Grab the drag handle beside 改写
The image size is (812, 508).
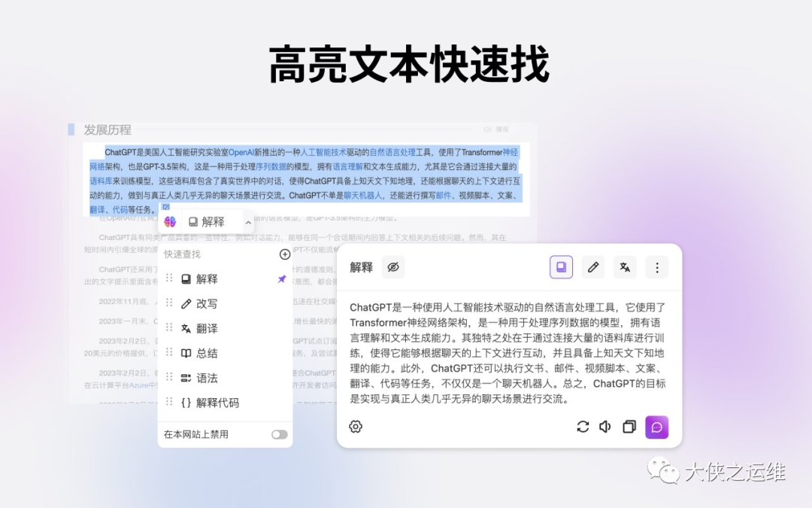point(169,303)
